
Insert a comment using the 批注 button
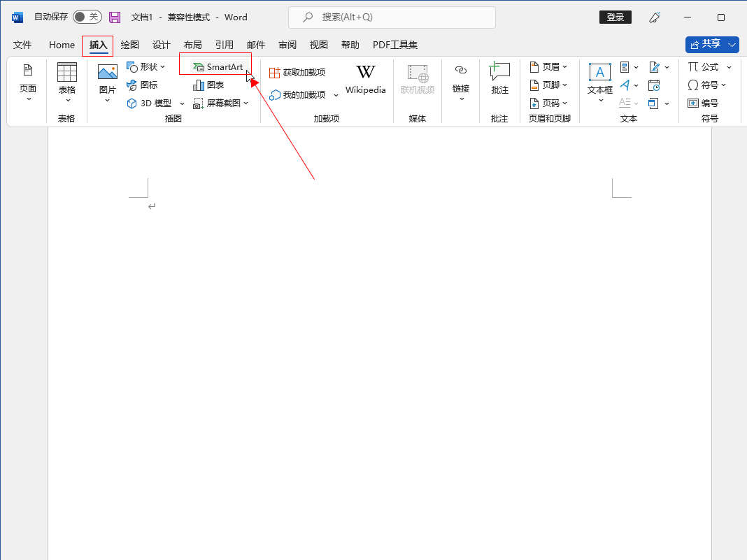[499, 78]
